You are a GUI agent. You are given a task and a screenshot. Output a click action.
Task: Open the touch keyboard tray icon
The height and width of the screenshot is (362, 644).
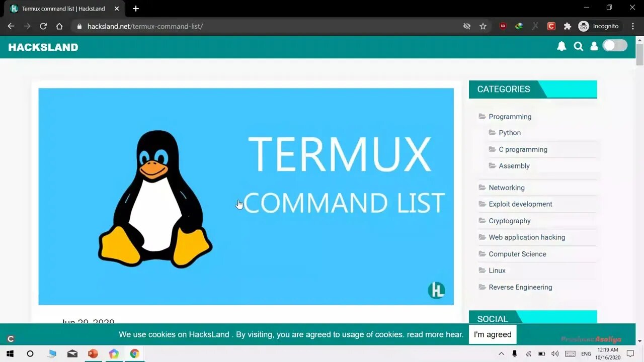click(571, 353)
